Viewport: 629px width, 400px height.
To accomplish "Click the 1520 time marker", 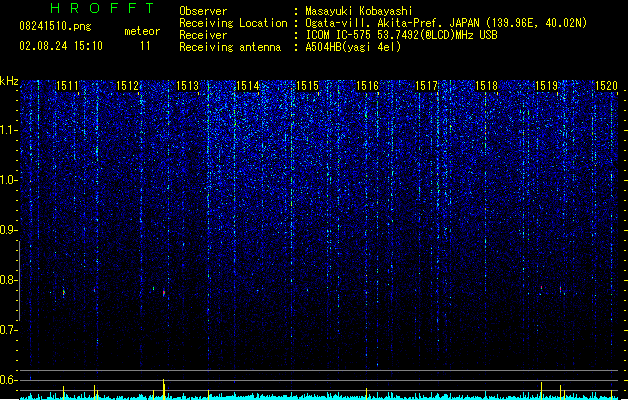I will 606,86.
